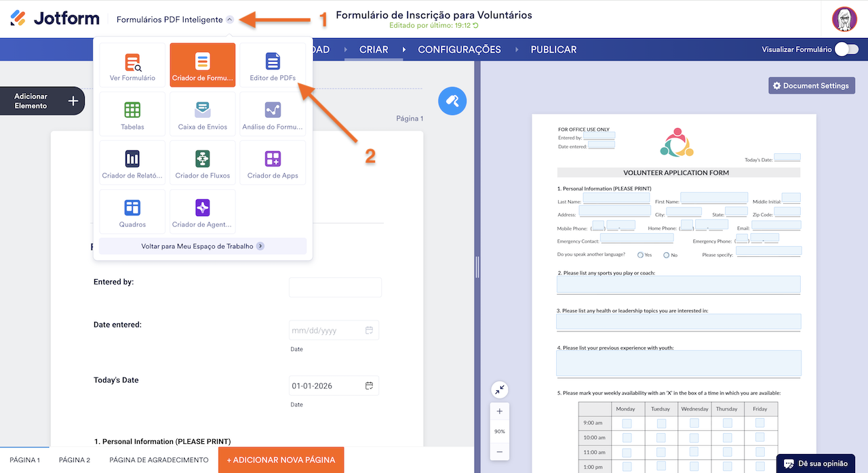Click the Document Settings button

(811, 85)
